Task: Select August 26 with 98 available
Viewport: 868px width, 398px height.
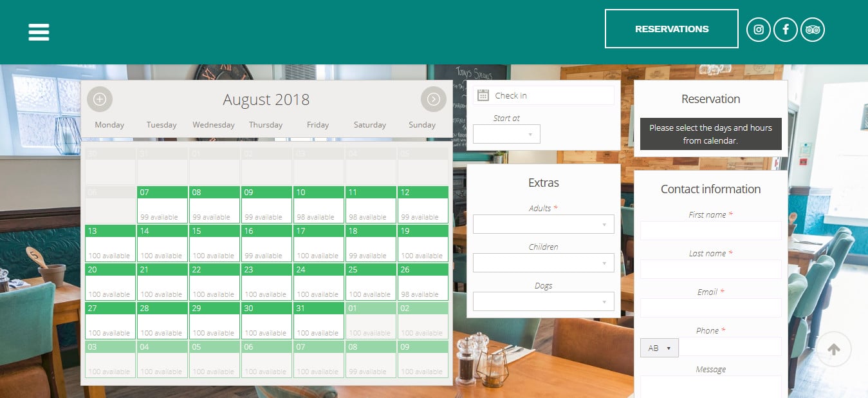Action: 423,282
